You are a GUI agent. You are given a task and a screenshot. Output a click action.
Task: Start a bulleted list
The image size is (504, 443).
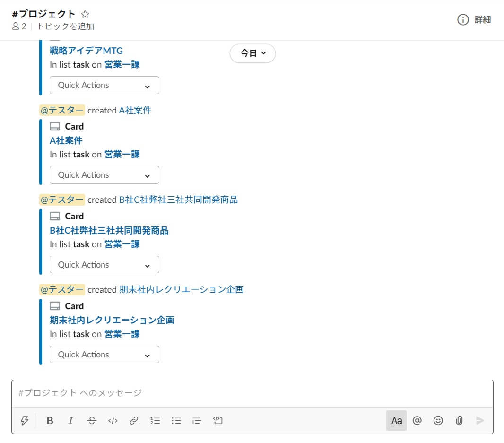tap(176, 420)
